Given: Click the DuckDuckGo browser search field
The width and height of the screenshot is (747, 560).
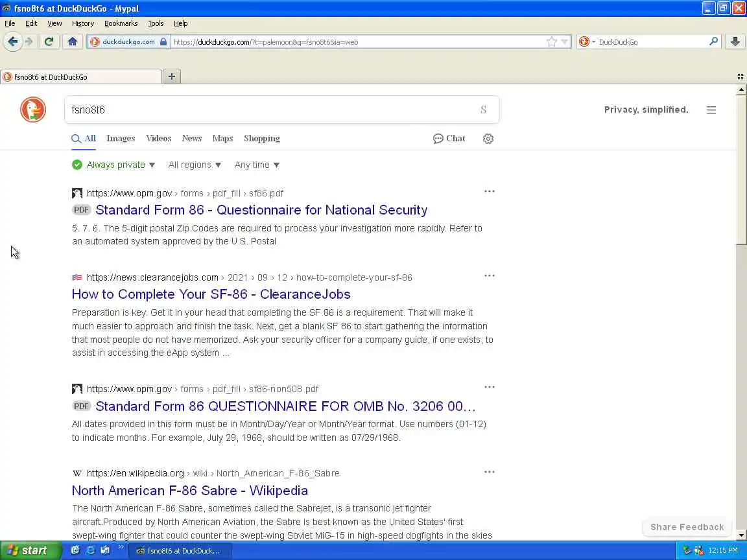Looking at the screenshot, I should [x=652, y=42].
